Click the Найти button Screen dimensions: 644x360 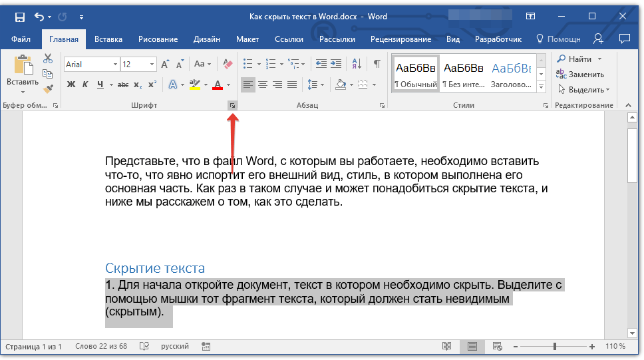[x=579, y=59]
